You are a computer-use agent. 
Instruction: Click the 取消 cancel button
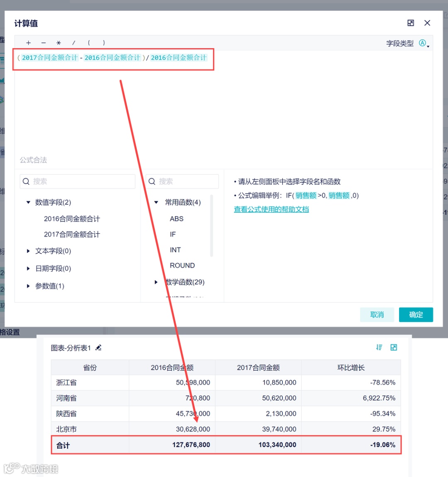pyautogui.click(x=377, y=315)
